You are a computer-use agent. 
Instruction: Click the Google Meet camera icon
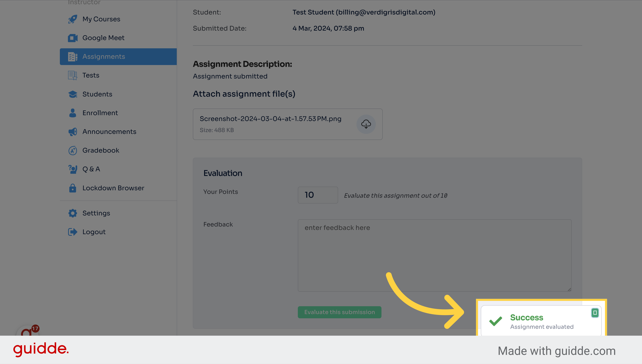[x=73, y=38]
